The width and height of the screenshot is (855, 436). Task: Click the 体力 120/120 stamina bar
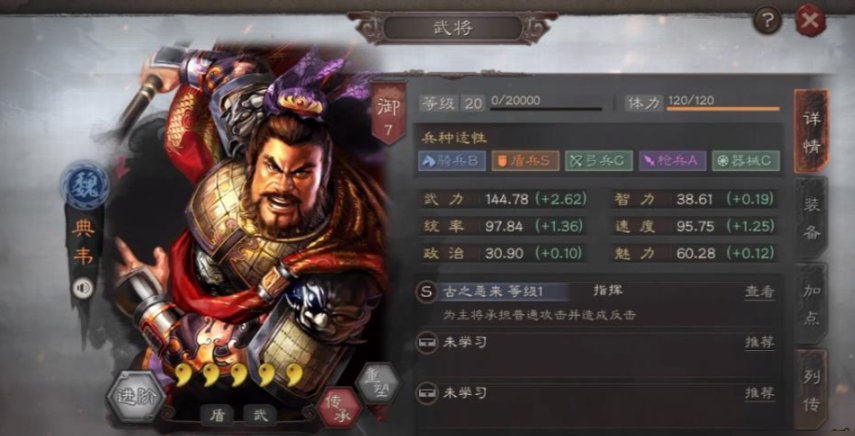tap(702, 102)
